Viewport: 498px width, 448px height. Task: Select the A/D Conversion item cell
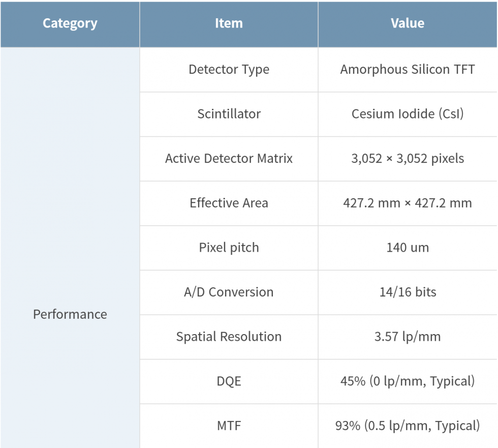tap(229, 292)
